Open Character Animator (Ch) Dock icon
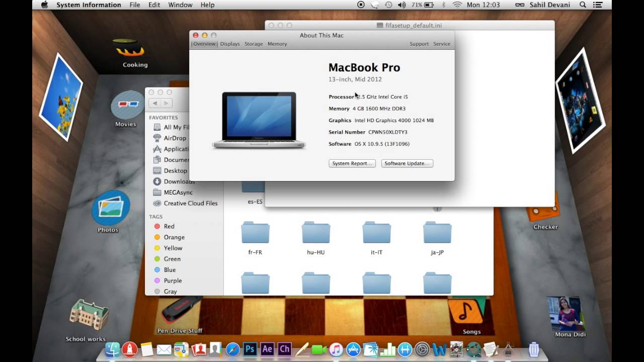This screenshot has height=362, width=644. pos(284,349)
